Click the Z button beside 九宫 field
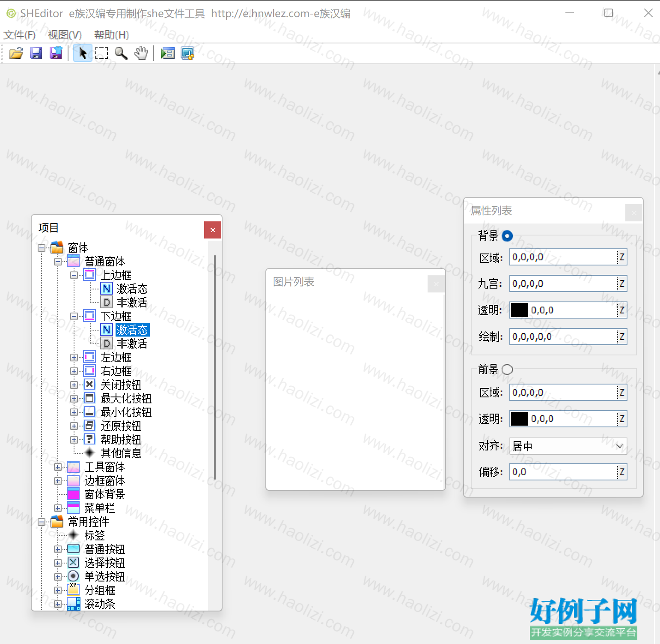This screenshot has width=660, height=644. tap(621, 283)
